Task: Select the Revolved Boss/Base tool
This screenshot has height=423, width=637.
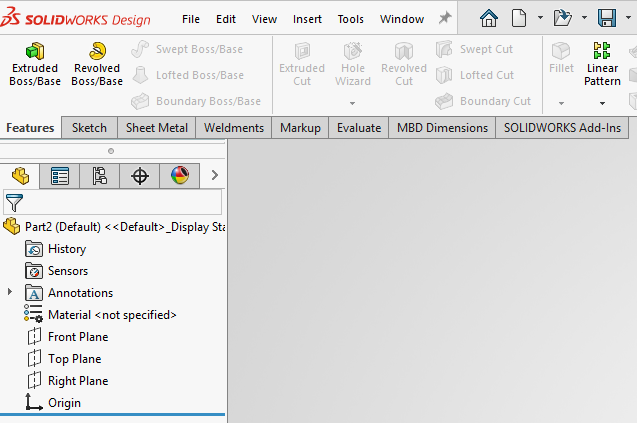Action: pyautogui.click(x=97, y=64)
